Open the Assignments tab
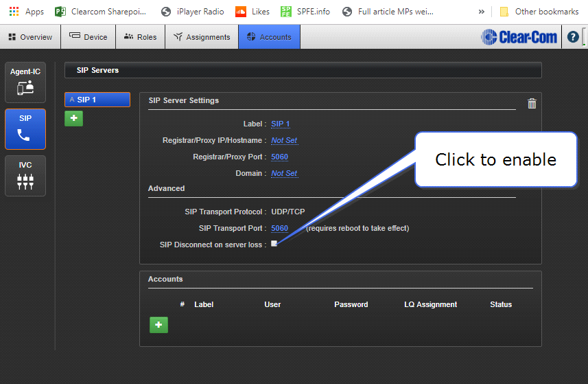The height and width of the screenshot is (384, 588). click(x=202, y=37)
